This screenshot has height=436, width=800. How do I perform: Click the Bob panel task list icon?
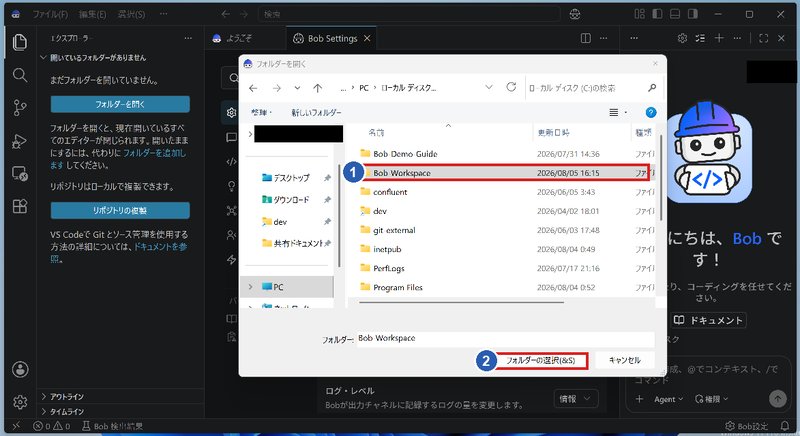pos(700,38)
